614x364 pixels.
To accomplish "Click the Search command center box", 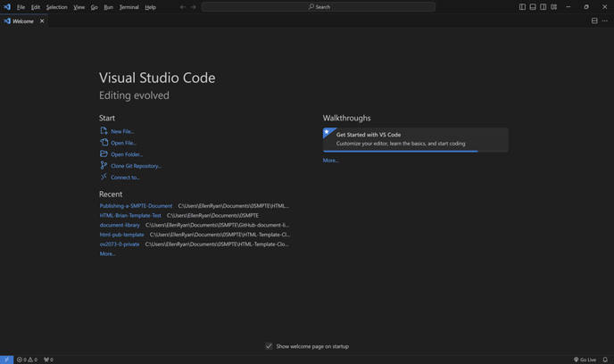I will (319, 7).
